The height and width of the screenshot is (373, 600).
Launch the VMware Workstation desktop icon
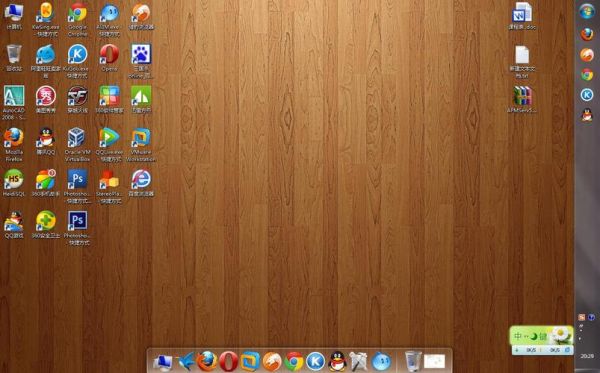(x=141, y=144)
